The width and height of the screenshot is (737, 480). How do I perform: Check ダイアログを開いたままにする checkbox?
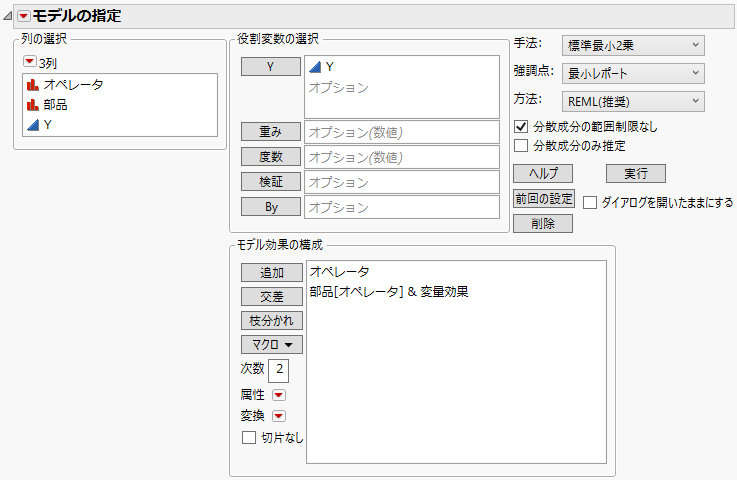coord(590,203)
